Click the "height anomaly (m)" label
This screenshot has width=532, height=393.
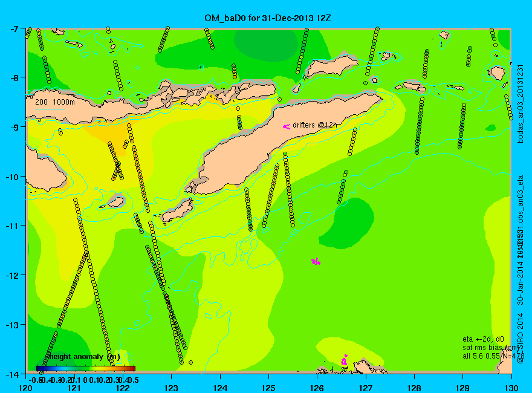[83, 357]
